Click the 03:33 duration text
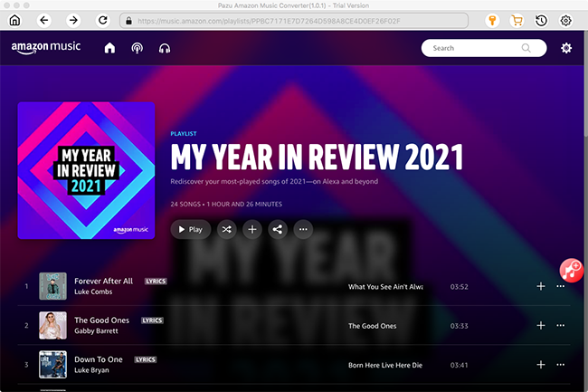Screen dimensions: 588x392 click(459, 326)
